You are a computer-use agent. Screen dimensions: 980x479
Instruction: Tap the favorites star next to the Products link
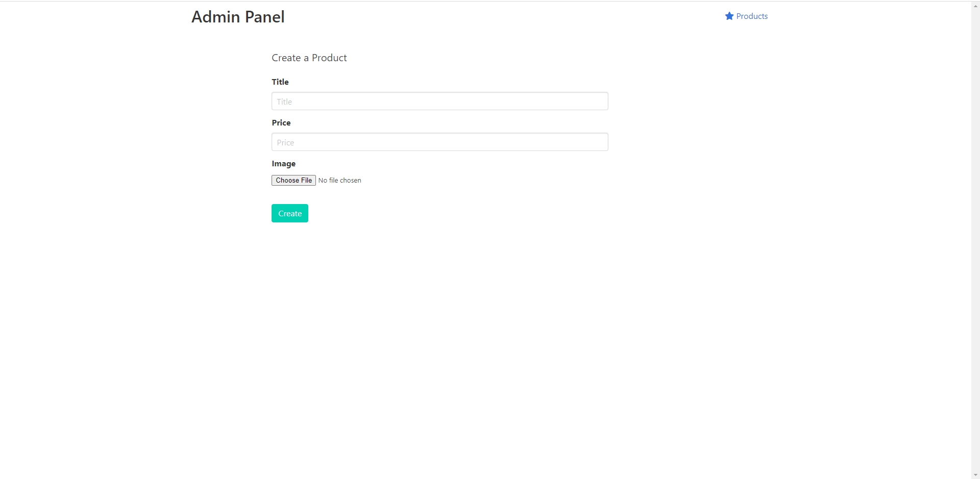click(x=729, y=16)
